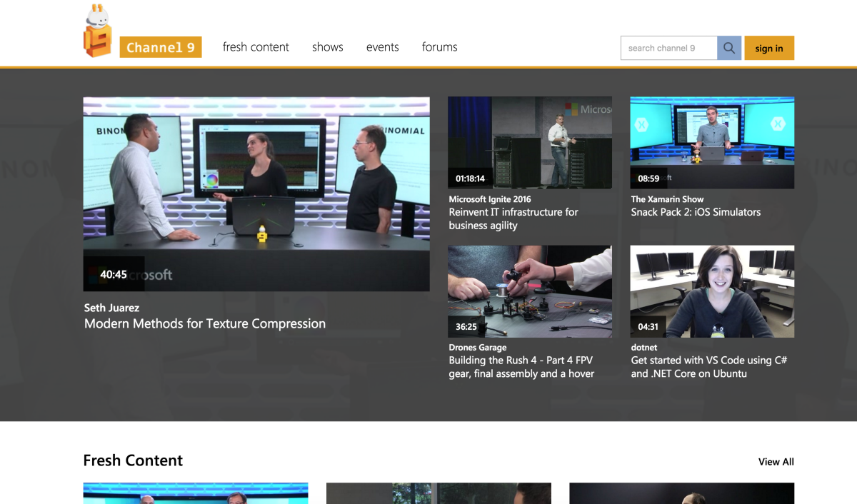Viewport: 857px width, 504px height.
Task: Click the search magnifier icon button
Action: click(729, 48)
